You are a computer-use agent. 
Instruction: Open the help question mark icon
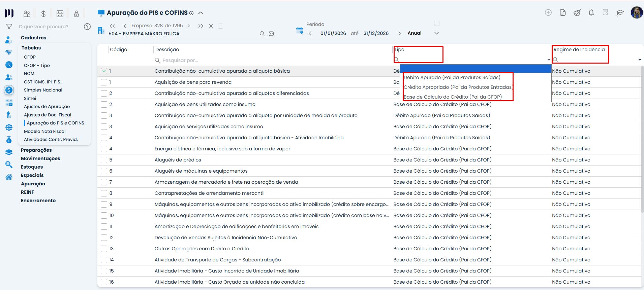(87, 27)
